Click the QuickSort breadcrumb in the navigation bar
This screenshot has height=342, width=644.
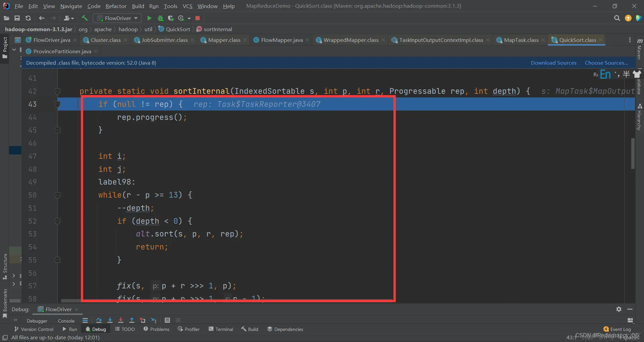[174, 29]
